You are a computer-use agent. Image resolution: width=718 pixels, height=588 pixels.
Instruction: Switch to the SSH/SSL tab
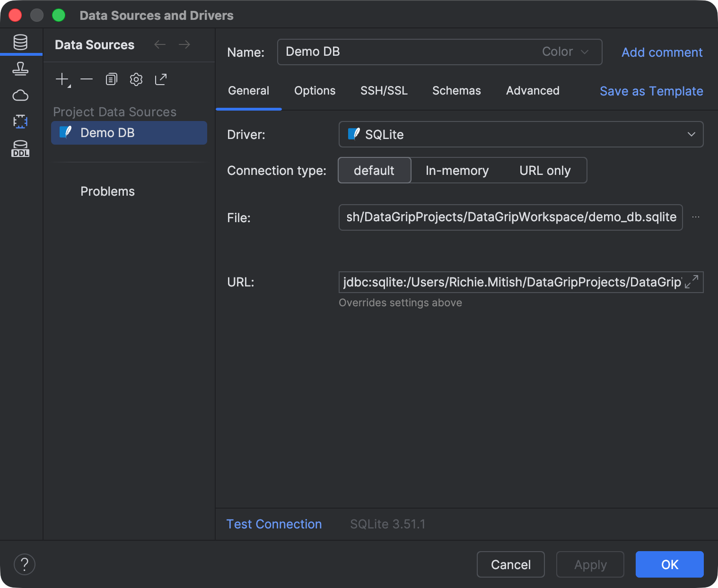[384, 90]
